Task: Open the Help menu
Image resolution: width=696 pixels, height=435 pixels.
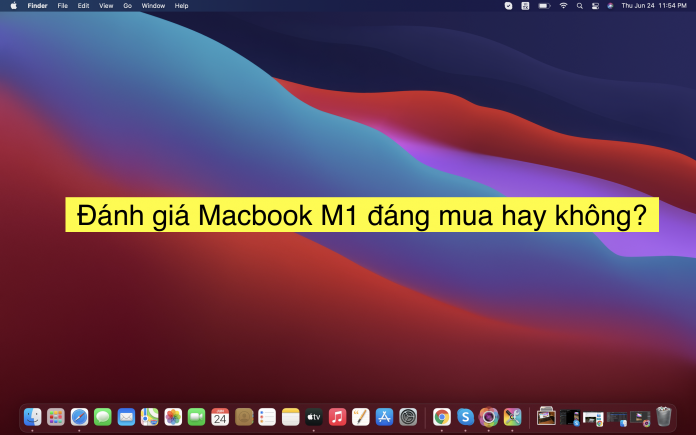Action: [182, 6]
